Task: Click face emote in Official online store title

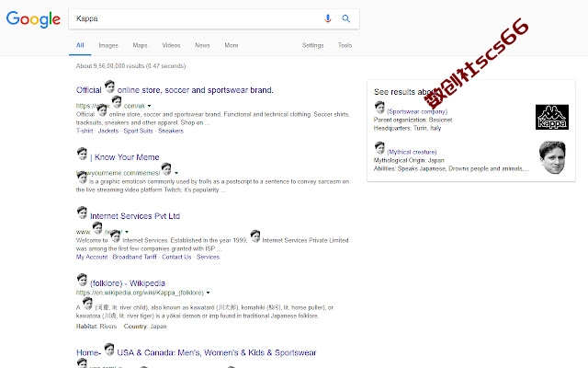Action: [x=109, y=86]
